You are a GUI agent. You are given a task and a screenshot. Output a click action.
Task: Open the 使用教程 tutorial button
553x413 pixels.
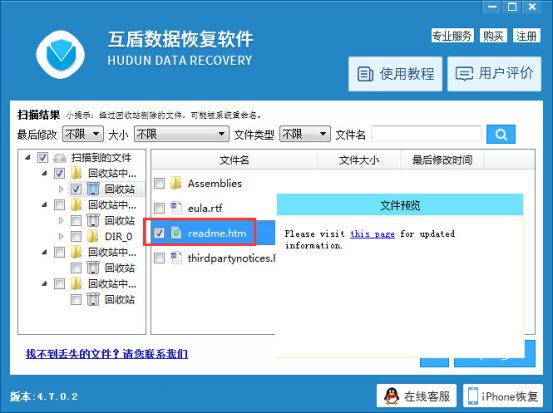395,74
